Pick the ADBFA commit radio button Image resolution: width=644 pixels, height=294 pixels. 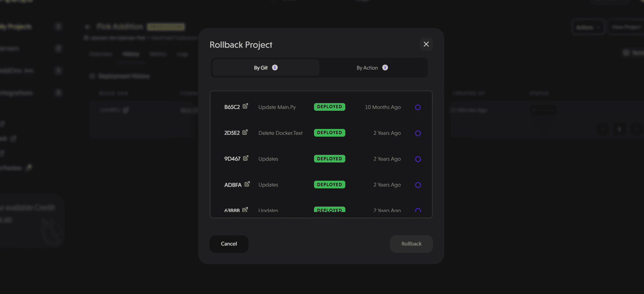click(x=418, y=185)
